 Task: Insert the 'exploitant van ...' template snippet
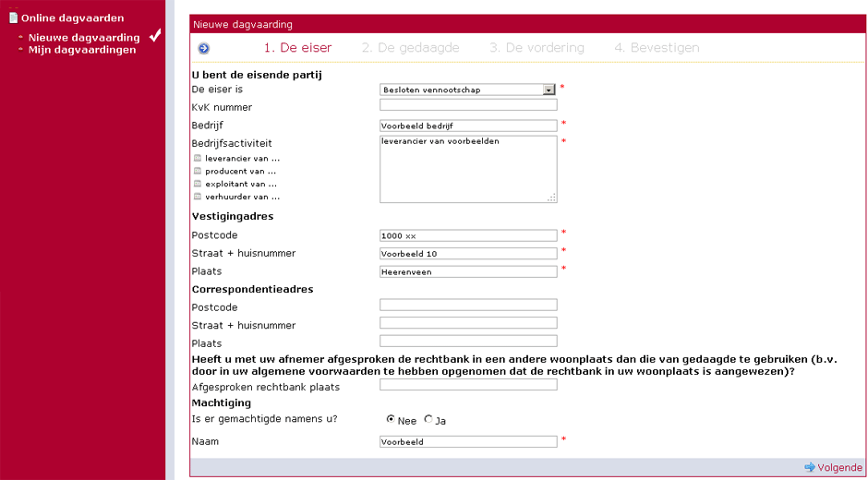coord(235,184)
